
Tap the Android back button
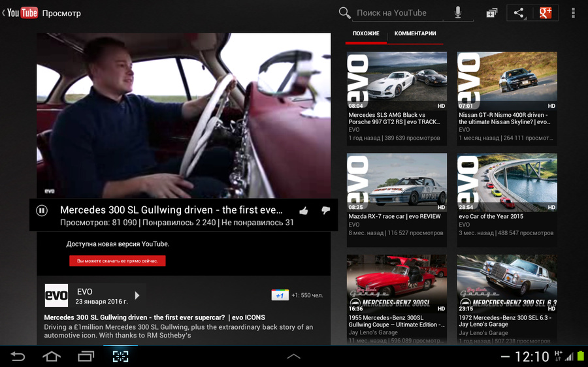[17, 356]
